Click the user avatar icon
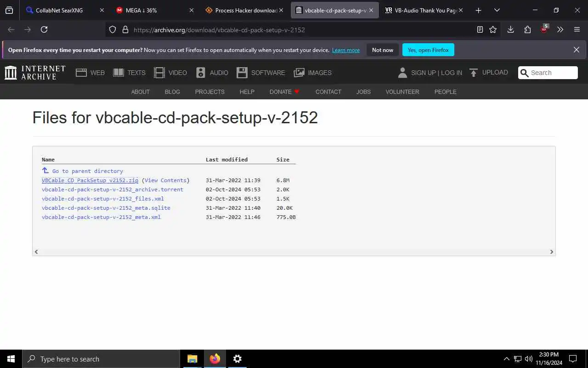 tap(402, 73)
